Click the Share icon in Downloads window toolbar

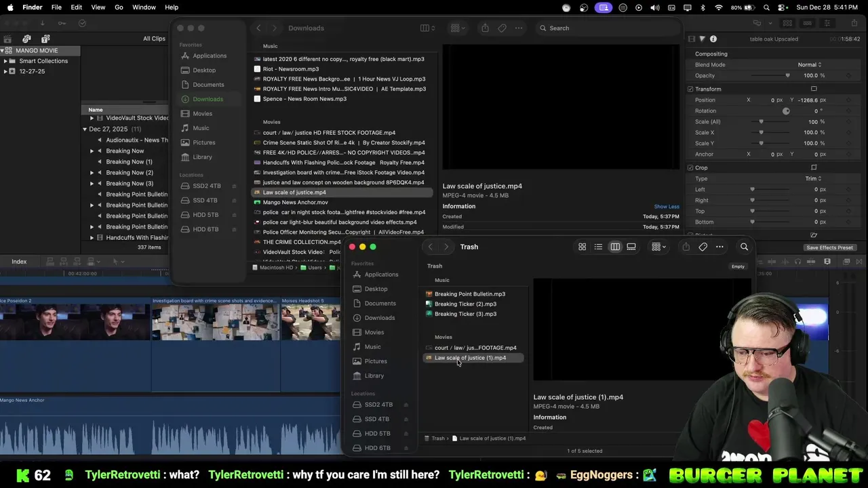485,28
